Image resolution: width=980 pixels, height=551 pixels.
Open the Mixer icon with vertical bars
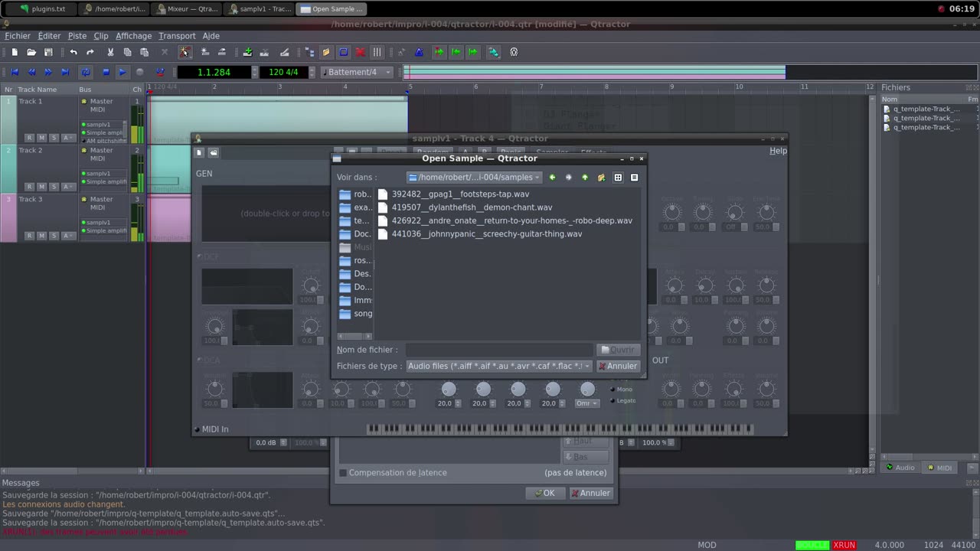coord(377,52)
